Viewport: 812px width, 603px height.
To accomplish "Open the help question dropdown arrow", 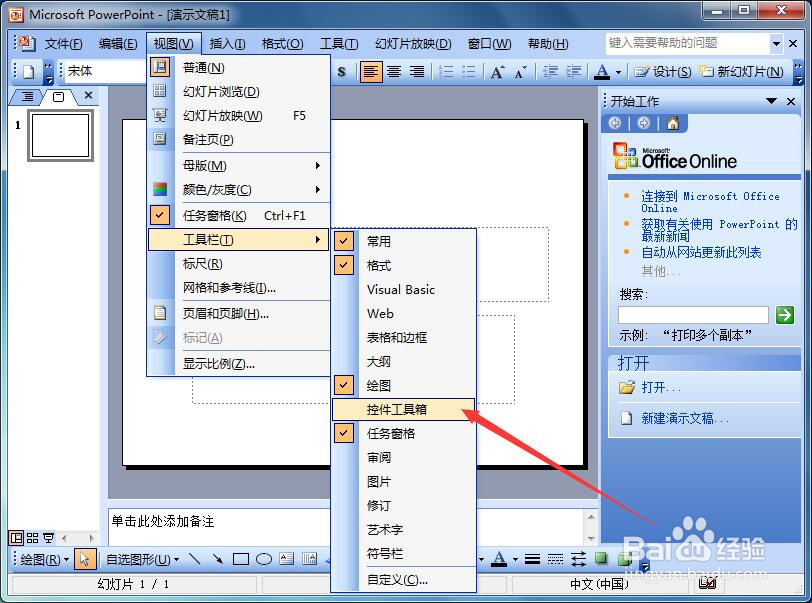I will 776,44.
